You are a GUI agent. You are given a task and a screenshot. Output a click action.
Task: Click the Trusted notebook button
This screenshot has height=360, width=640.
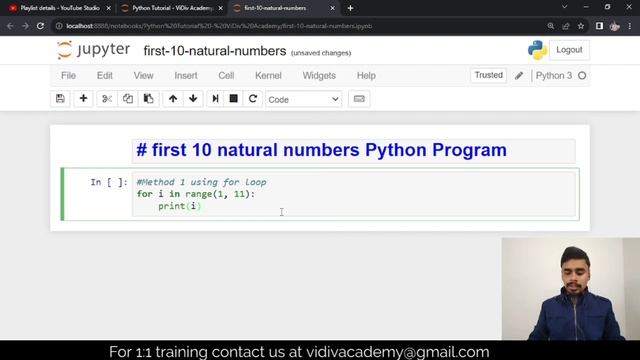tap(489, 75)
